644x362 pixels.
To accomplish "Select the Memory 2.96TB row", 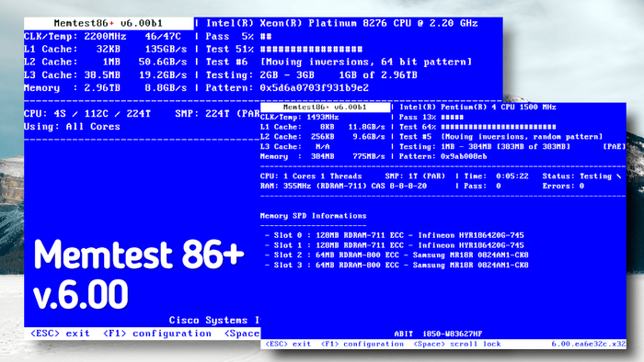I will coord(106,87).
